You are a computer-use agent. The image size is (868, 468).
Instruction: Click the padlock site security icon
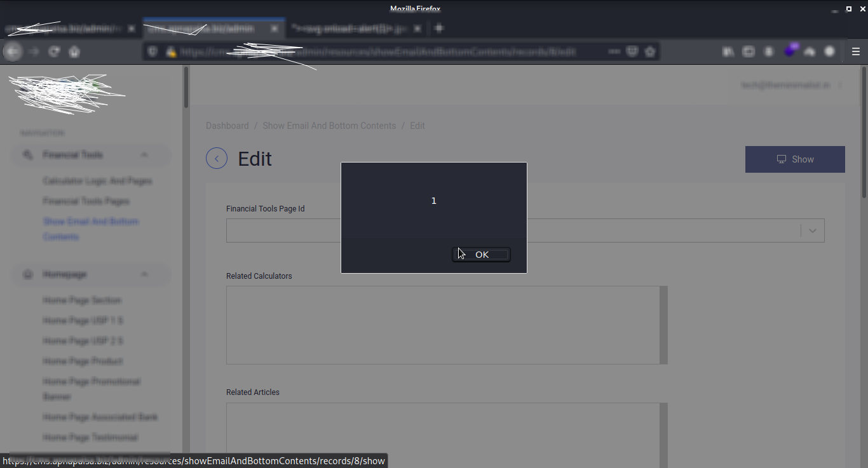pyautogui.click(x=170, y=51)
